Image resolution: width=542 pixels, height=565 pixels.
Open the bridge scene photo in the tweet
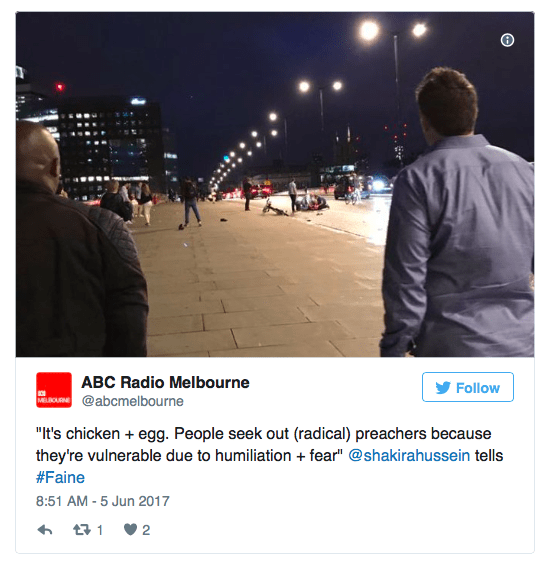tap(275, 184)
